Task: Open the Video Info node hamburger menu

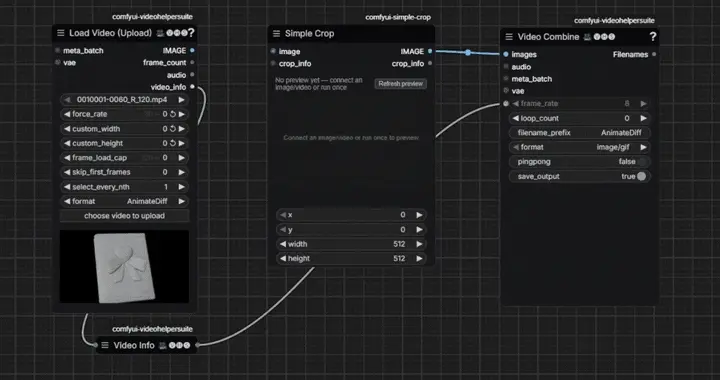Action: (x=105, y=345)
